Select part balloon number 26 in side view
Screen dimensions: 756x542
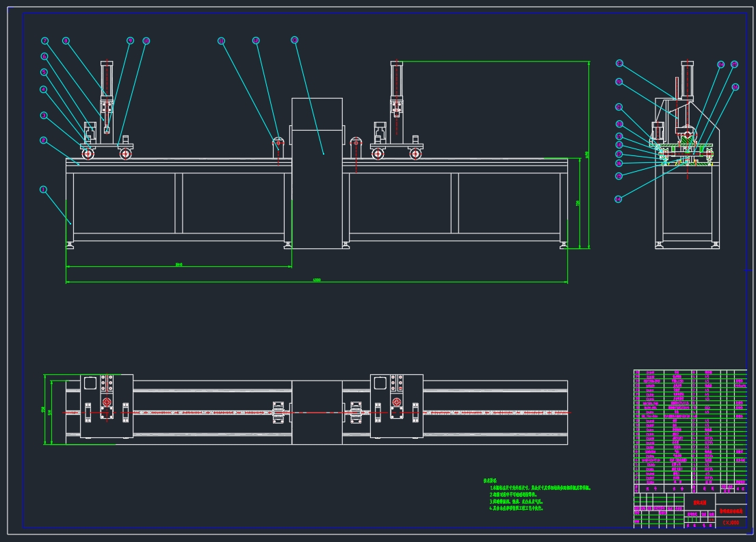(x=735, y=88)
